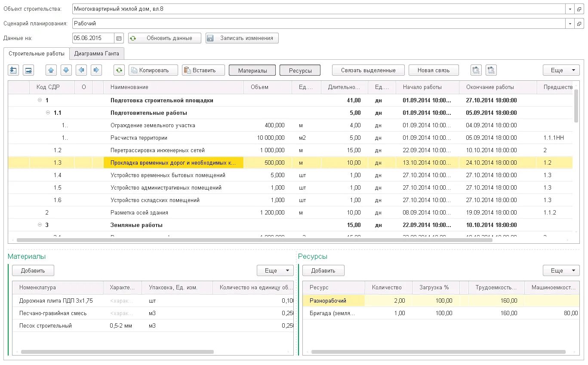Click the Вставить button with the clipboard icon
Image resolution: width=588 pixels, height=365 pixels.
(203, 70)
